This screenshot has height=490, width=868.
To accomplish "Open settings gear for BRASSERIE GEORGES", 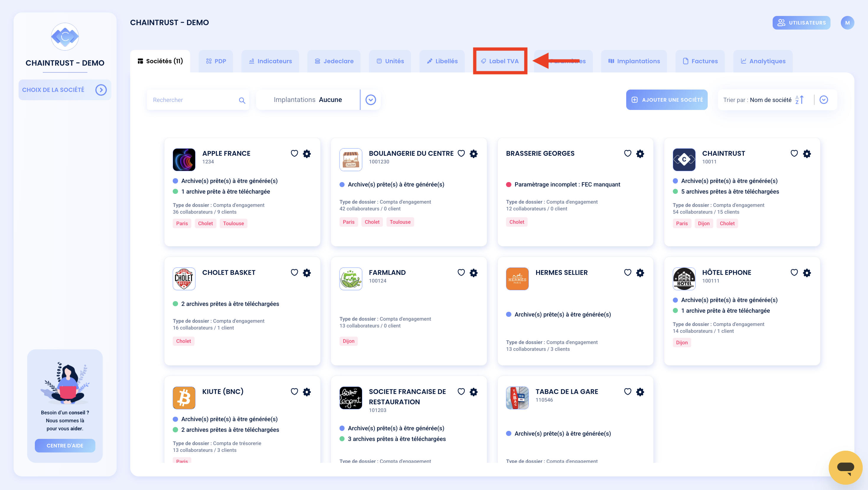I will (x=640, y=154).
